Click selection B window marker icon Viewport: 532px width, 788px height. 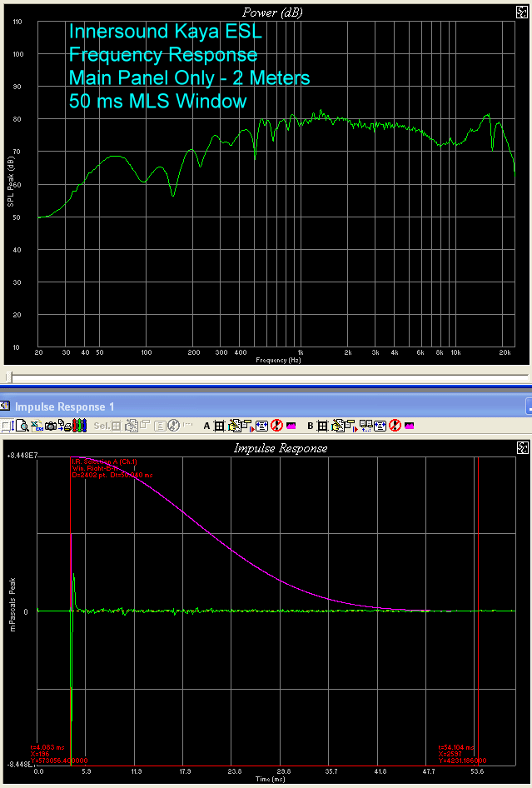pos(351,426)
